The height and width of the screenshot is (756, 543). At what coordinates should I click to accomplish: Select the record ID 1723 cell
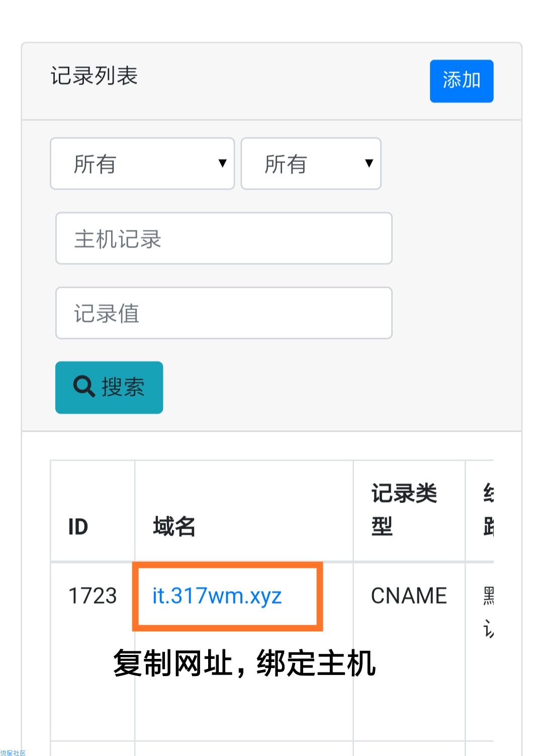point(93,596)
